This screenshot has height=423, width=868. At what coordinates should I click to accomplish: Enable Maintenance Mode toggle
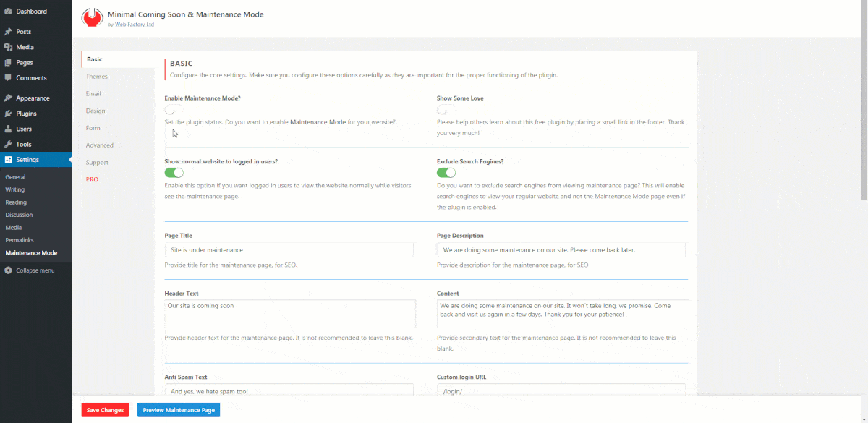(172, 109)
